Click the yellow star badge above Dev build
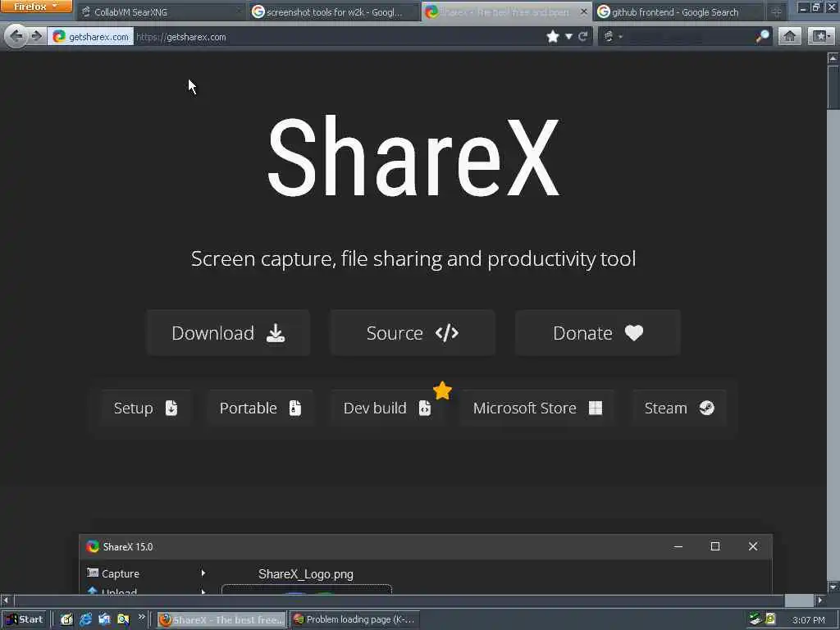This screenshot has height=630, width=840. point(442,390)
